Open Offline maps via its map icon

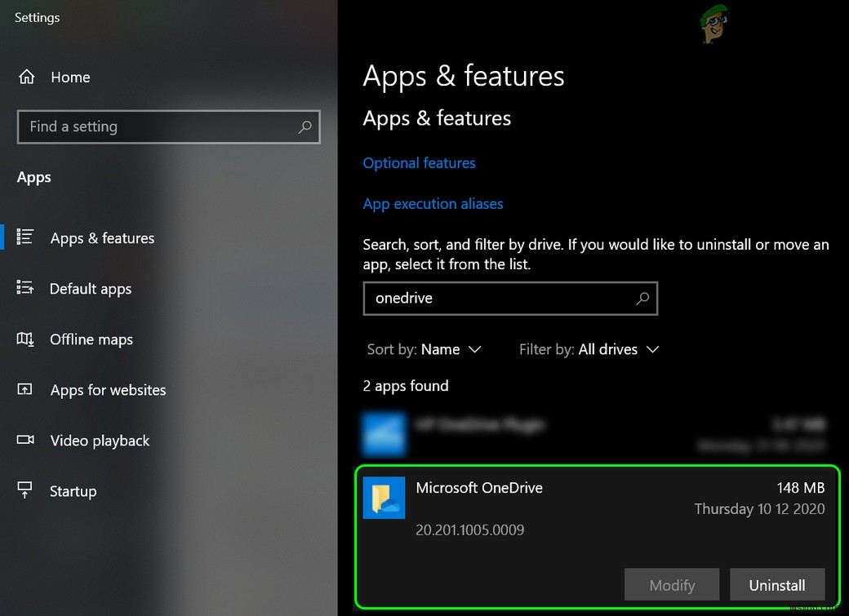[27, 339]
